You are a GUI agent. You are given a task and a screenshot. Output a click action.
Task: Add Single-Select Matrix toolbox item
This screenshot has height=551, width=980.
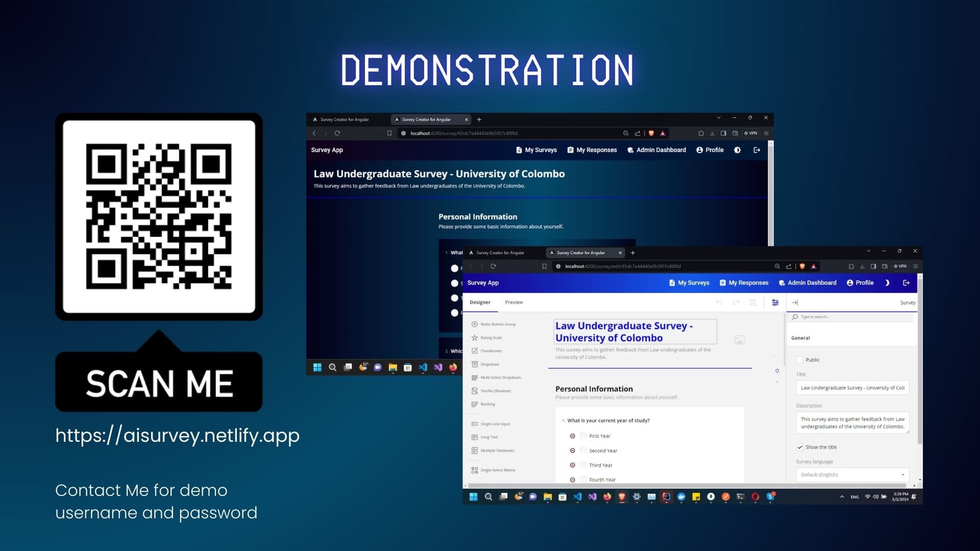point(497,470)
